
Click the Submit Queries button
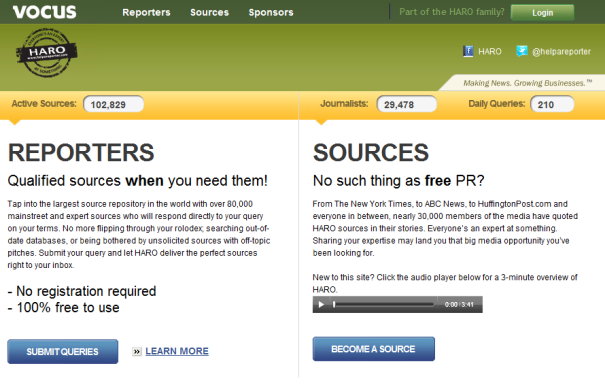click(x=63, y=351)
